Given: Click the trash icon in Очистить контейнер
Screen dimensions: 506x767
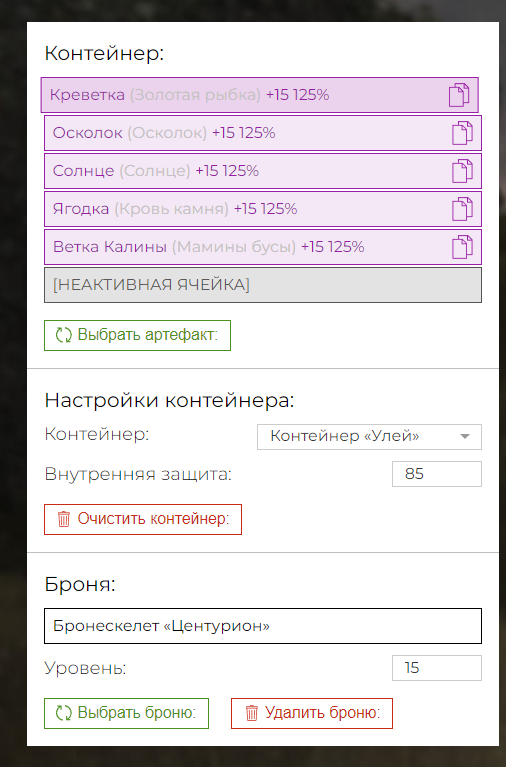Looking at the screenshot, I should [x=64, y=519].
